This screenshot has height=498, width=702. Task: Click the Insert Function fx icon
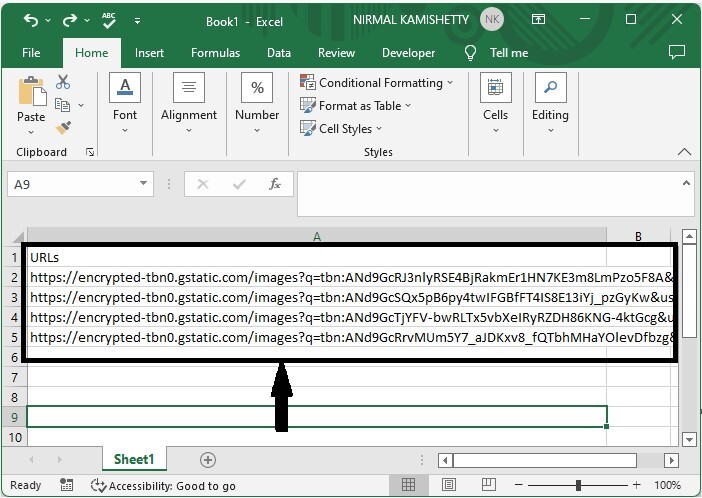(274, 184)
